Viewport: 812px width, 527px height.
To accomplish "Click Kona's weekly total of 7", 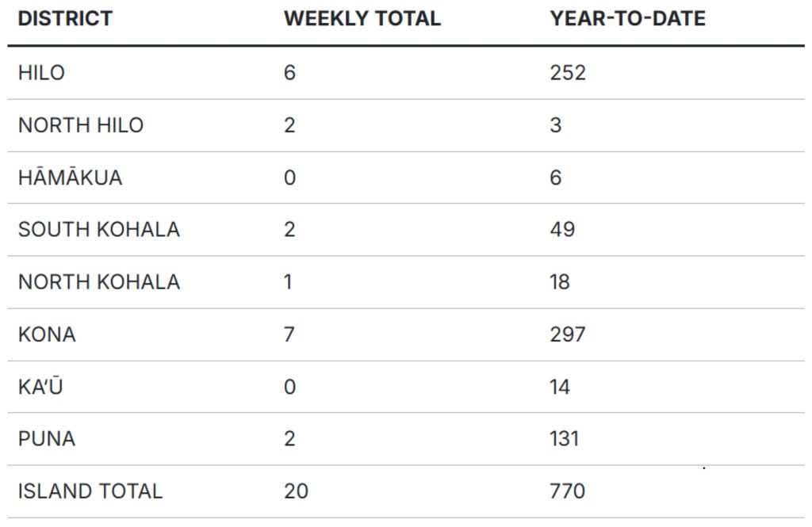I will pyautogui.click(x=289, y=334).
